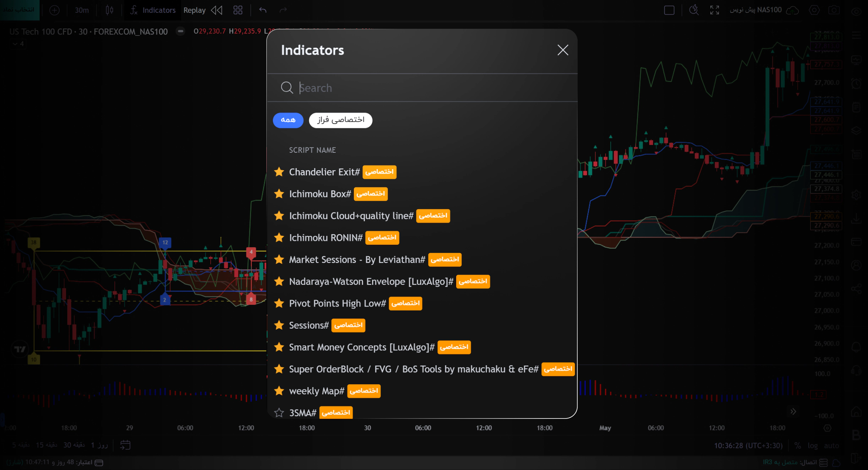868x470 pixels.
Task: Click the Replay double-arrow rewind icon
Action: point(217,10)
